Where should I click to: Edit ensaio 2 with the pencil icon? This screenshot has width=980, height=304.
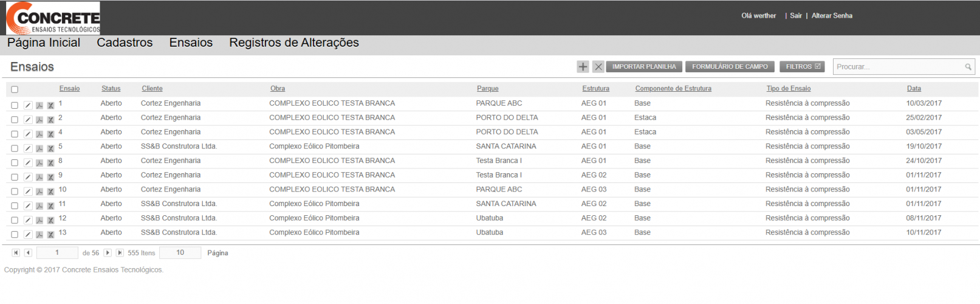(28, 120)
